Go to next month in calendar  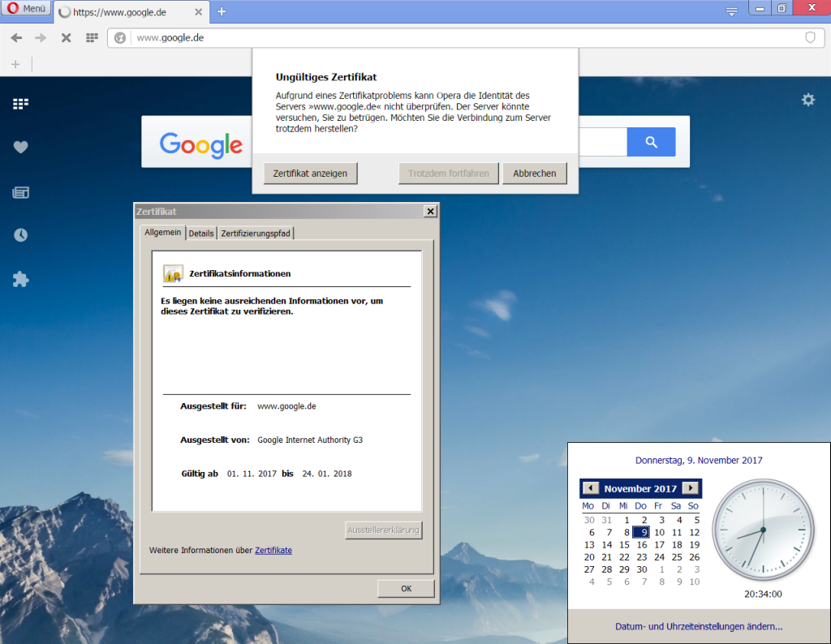click(x=690, y=487)
